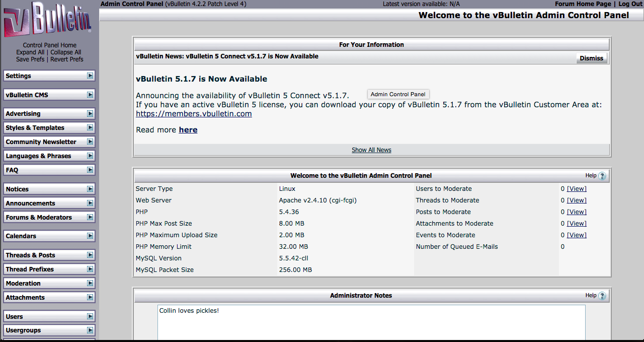
Task: Open the FAQ menu label
Action: (12, 170)
